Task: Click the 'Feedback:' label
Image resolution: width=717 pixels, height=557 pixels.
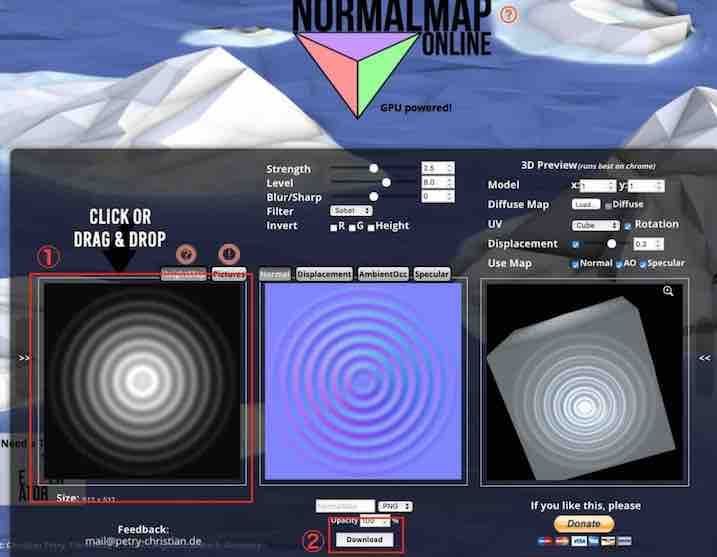Action: 143,530
